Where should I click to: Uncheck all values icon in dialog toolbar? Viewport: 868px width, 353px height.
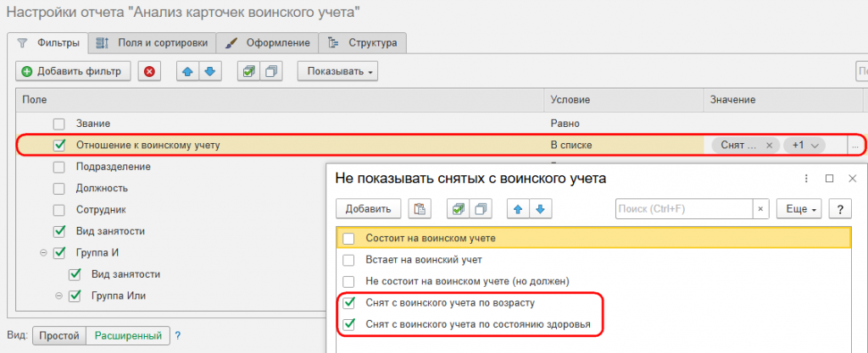click(x=481, y=209)
